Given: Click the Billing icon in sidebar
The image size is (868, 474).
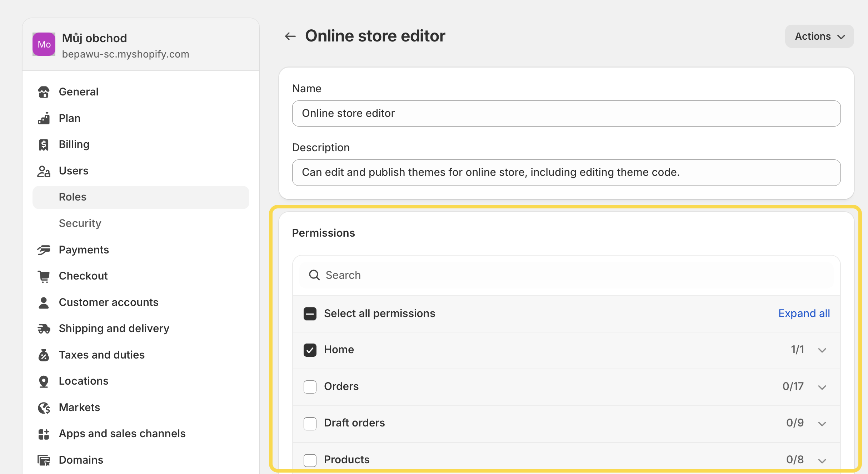Looking at the screenshot, I should tap(45, 144).
